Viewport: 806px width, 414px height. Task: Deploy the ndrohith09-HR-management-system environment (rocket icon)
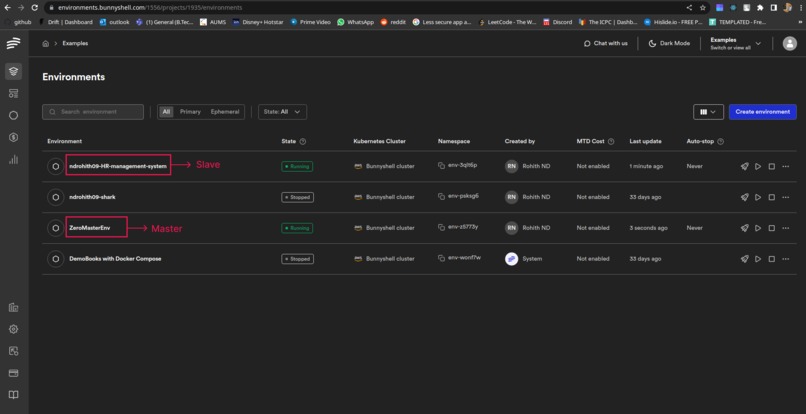(x=744, y=167)
